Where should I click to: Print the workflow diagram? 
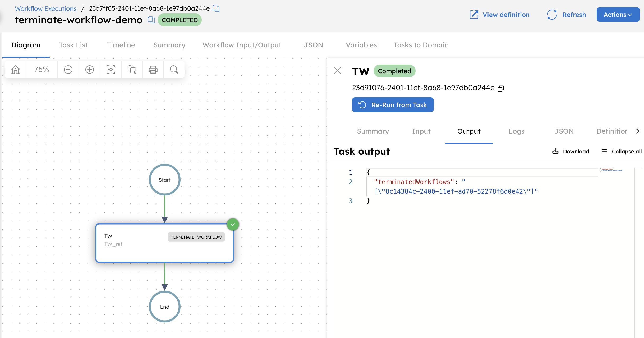[153, 70]
